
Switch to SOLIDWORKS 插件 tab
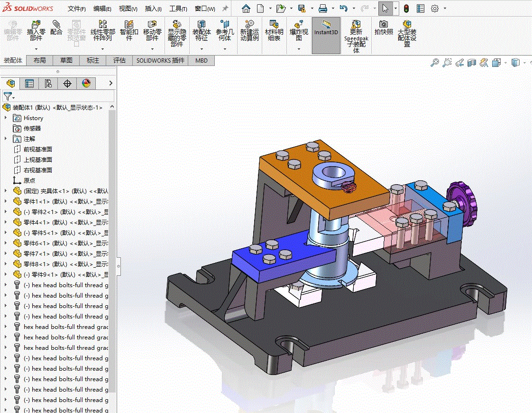(x=160, y=60)
